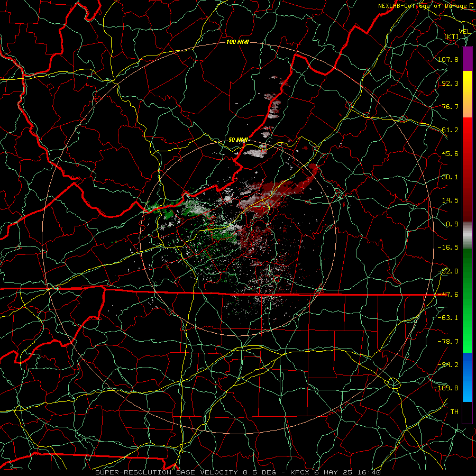Click the 92.3 velocity scale value

450,83
